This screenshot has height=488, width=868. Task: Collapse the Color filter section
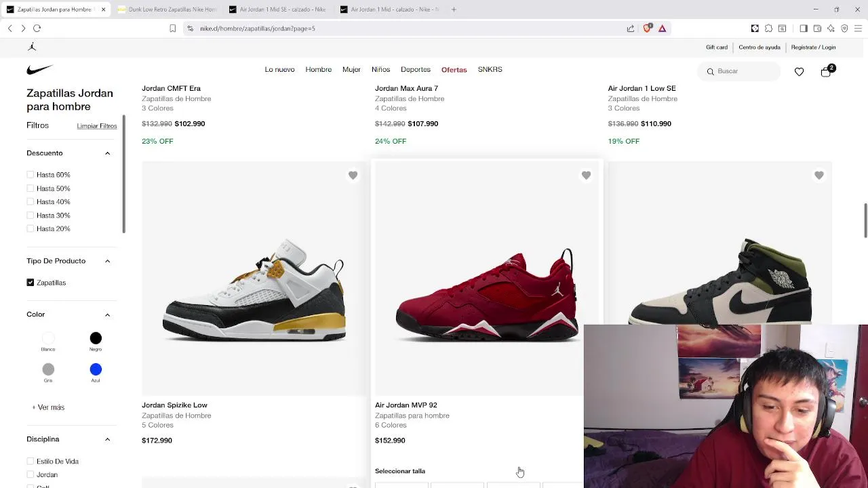[x=107, y=314]
